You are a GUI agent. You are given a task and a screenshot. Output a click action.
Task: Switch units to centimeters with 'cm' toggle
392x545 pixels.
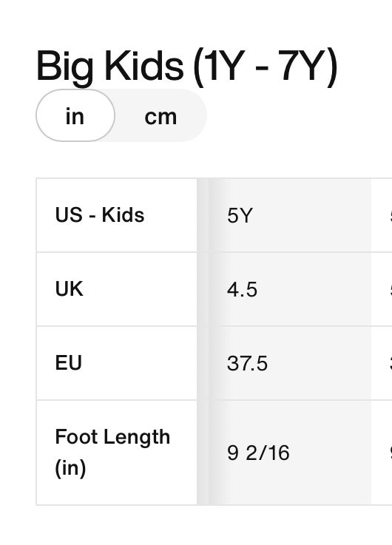click(160, 116)
